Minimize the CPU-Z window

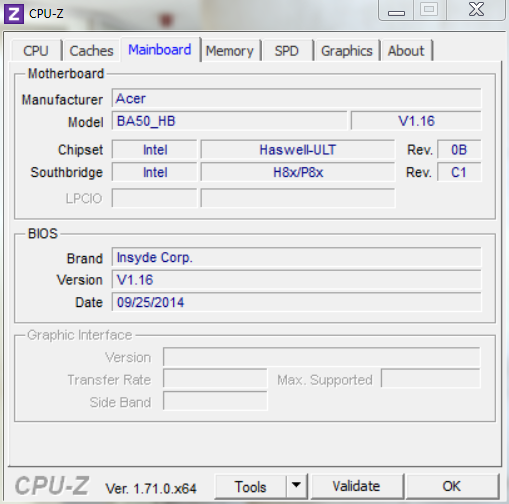click(396, 10)
